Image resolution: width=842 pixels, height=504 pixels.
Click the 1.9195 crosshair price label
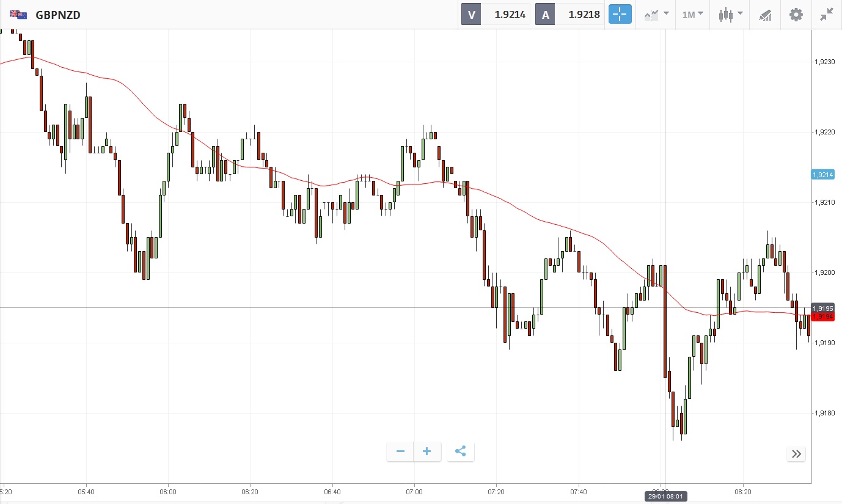[822, 307]
